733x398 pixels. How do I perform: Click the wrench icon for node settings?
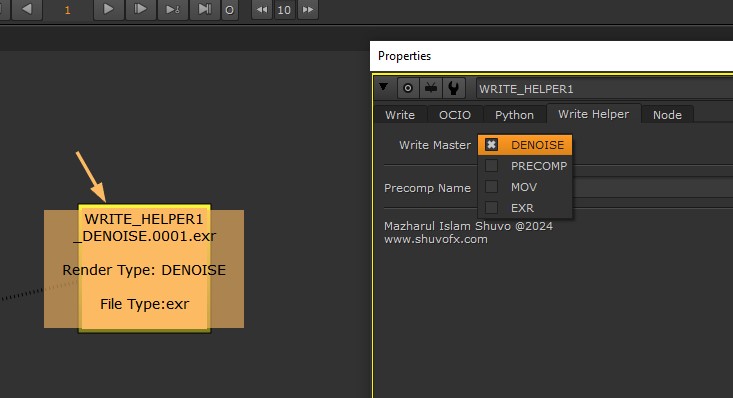click(453, 88)
